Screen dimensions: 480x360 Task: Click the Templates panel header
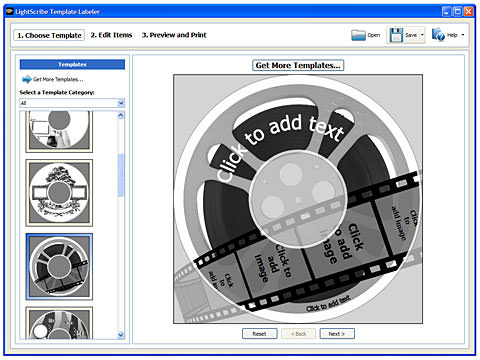point(72,64)
